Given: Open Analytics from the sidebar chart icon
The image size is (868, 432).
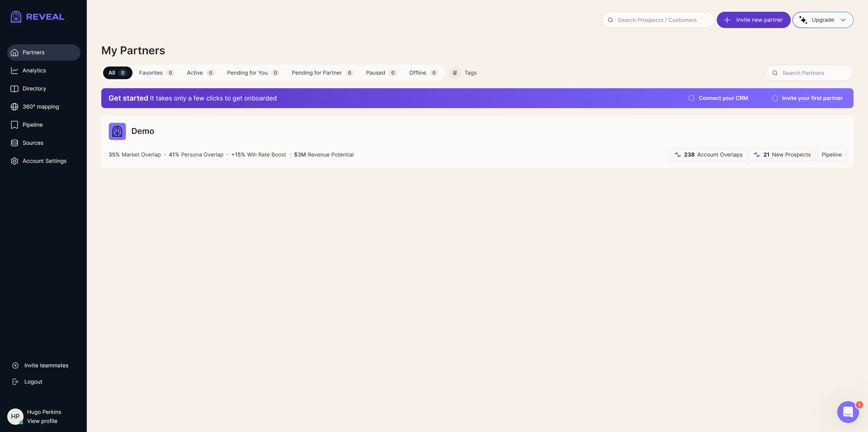Looking at the screenshot, I should (x=14, y=71).
